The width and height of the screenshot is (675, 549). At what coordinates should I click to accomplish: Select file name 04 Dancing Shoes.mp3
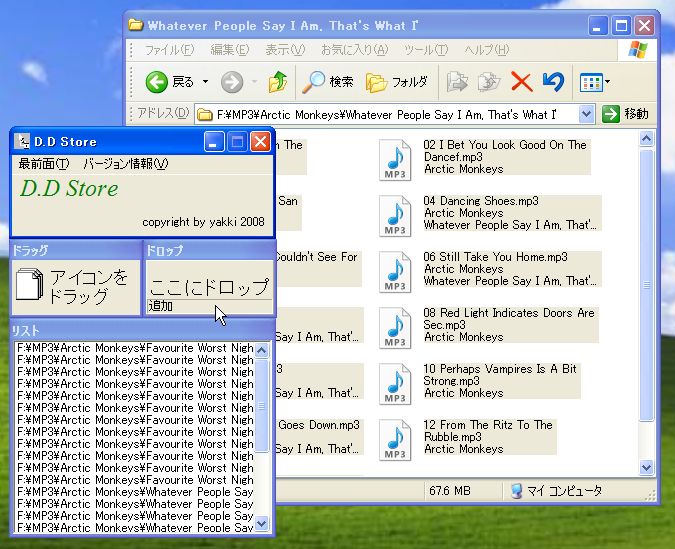[x=481, y=201]
